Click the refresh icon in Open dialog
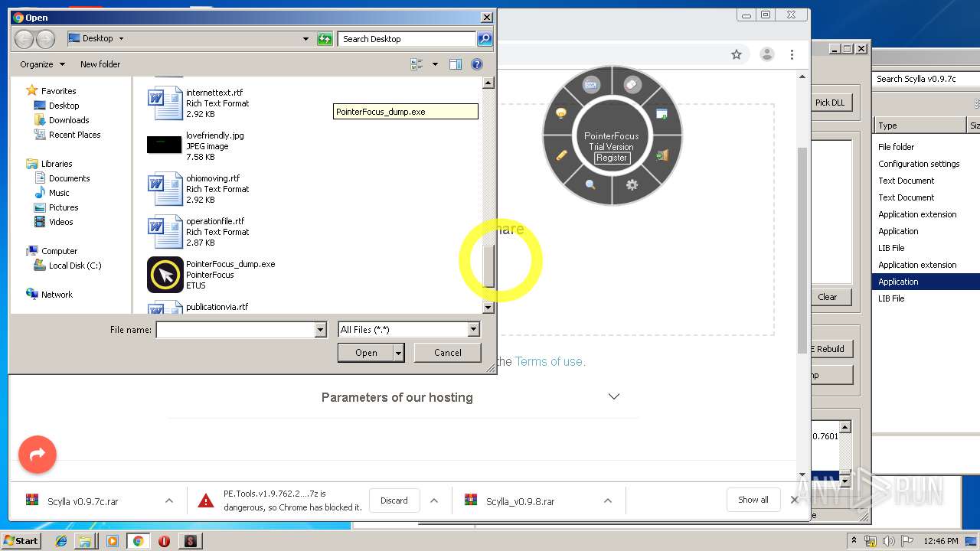The width and height of the screenshot is (980, 551). click(x=325, y=39)
